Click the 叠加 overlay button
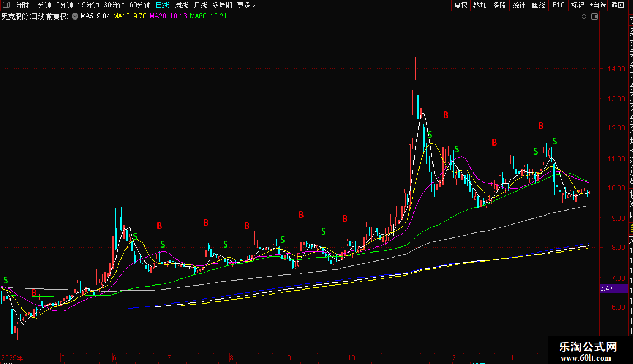This screenshot has height=364, width=633. tap(480, 5)
